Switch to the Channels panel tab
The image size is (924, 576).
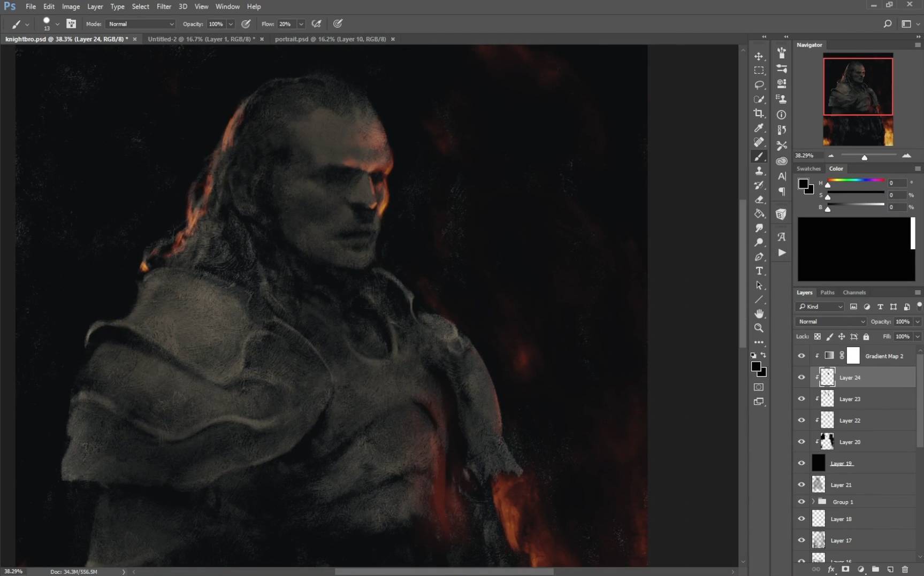tap(854, 293)
